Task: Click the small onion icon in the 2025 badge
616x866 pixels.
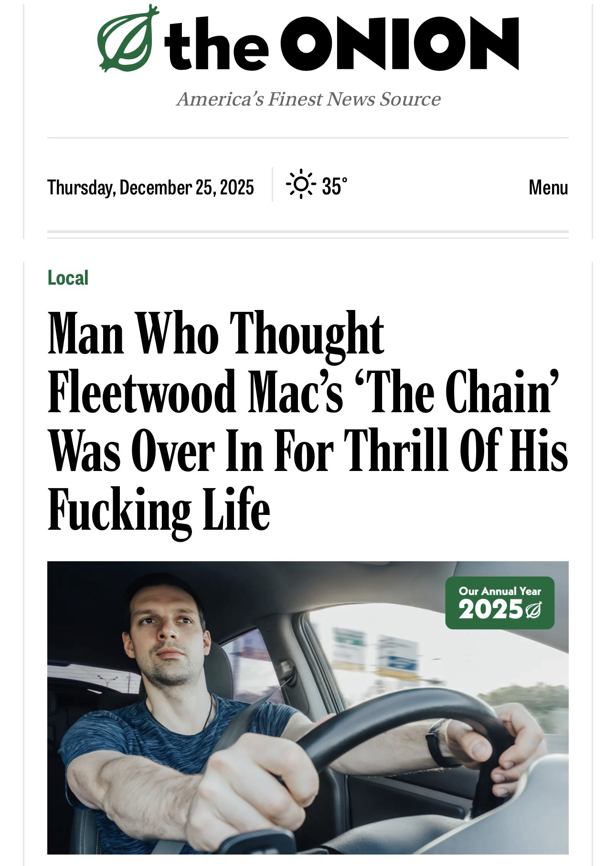Action: click(533, 609)
